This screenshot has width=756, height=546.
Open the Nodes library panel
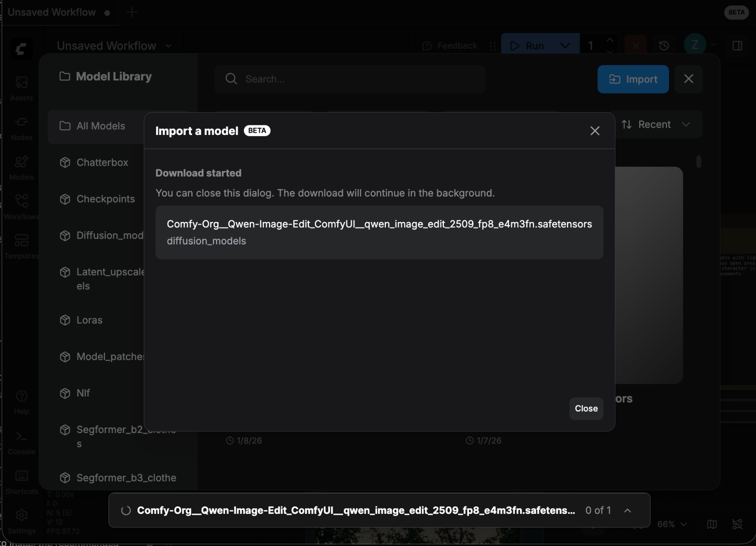(21, 126)
